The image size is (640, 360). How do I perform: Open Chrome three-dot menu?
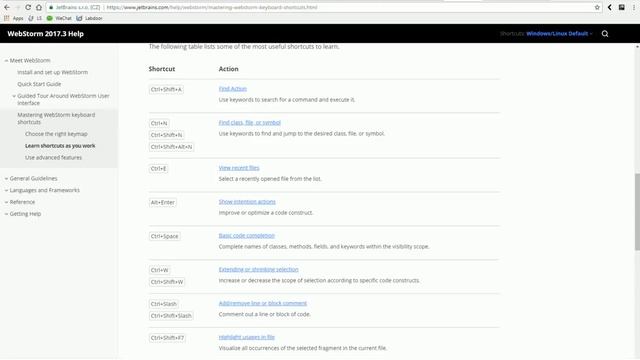coord(634,7)
